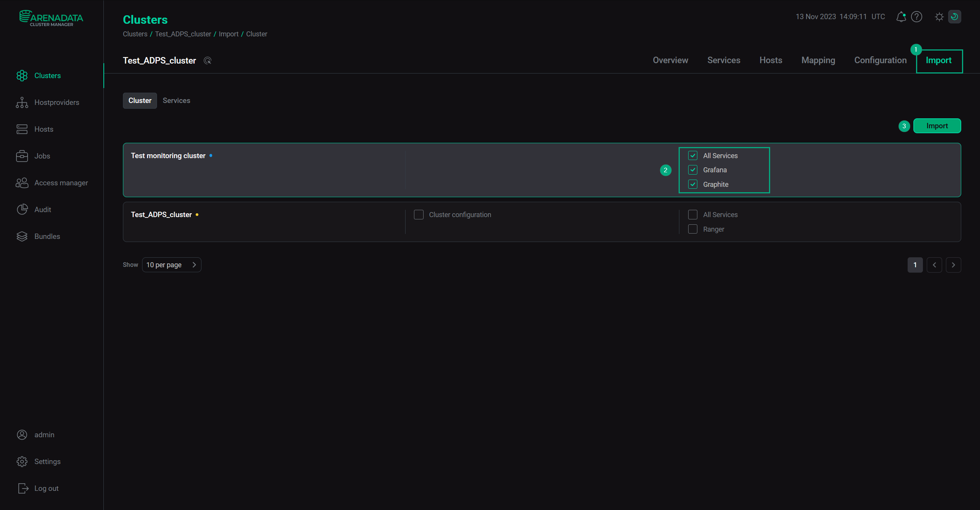Click the date and time display
The image size is (980, 510).
coord(840,16)
